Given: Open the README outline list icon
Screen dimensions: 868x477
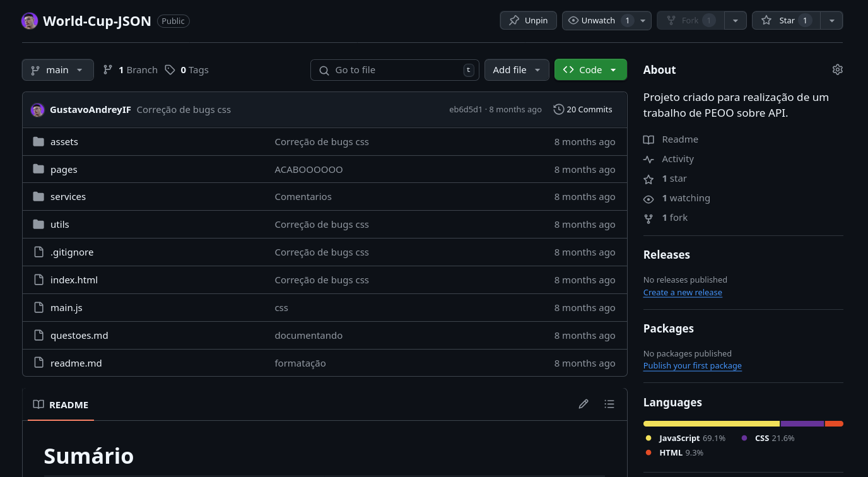Looking at the screenshot, I should point(609,404).
